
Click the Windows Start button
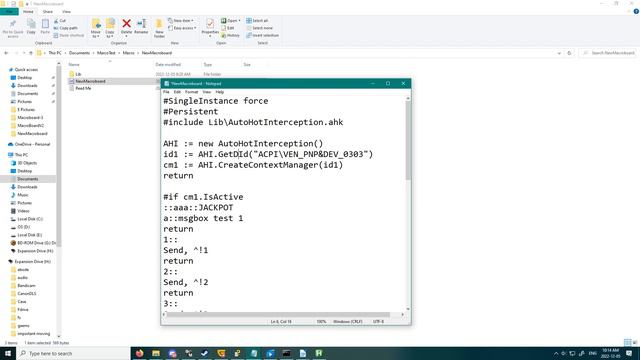point(7,353)
